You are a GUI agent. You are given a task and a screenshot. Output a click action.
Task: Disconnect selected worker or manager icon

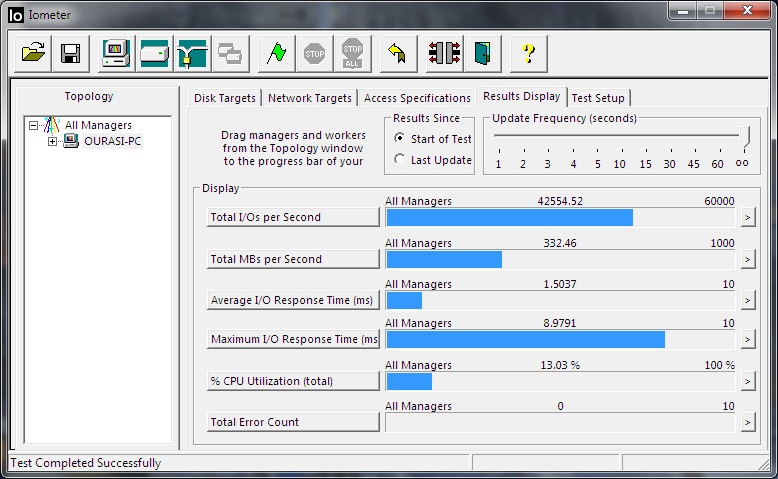pyautogui.click(x=444, y=53)
